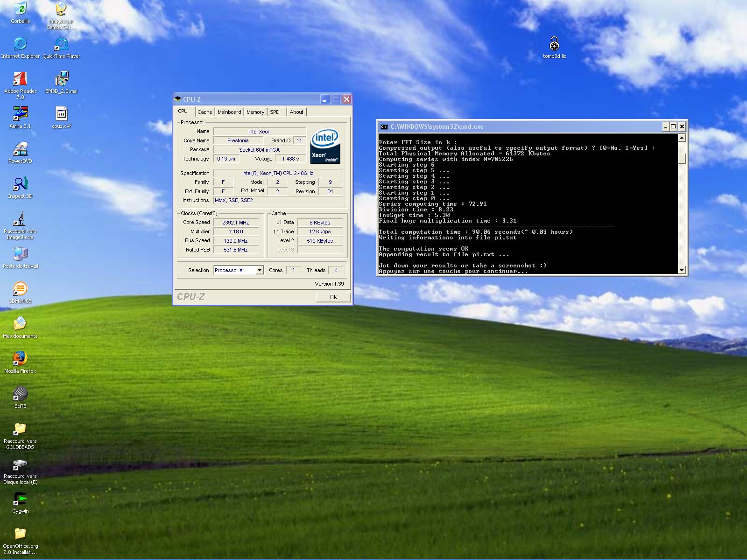Click cmd.exe title bar system icon
747x560 pixels.
click(384, 126)
